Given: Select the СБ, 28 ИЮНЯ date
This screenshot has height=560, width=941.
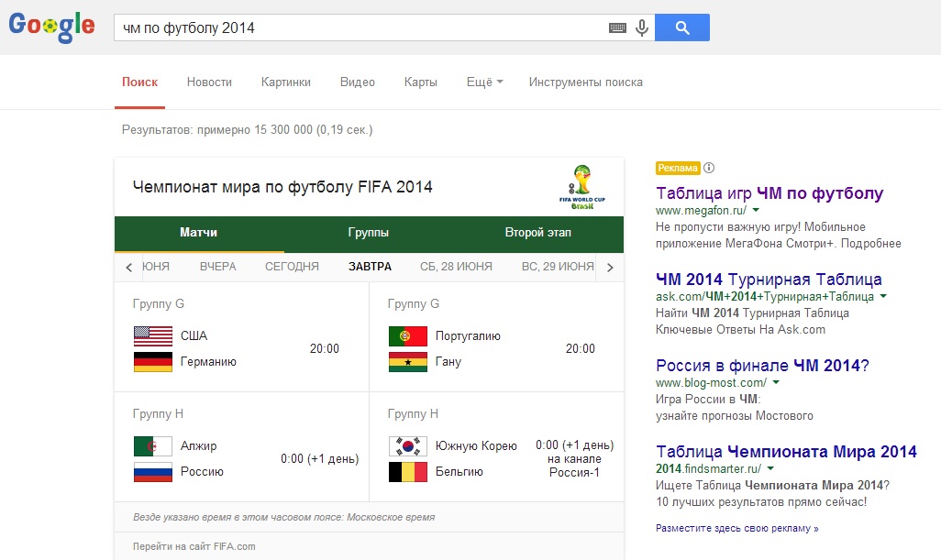Looking at the screenshot, I should click(456, 267).
